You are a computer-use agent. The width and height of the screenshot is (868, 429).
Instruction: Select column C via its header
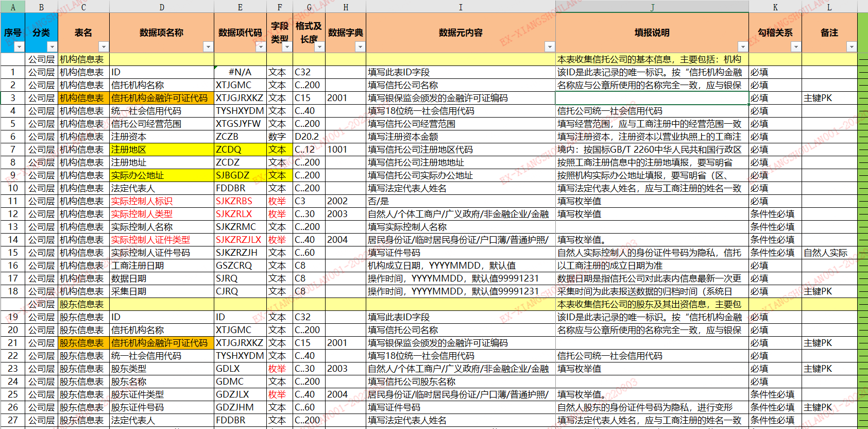tap(83, 7)
